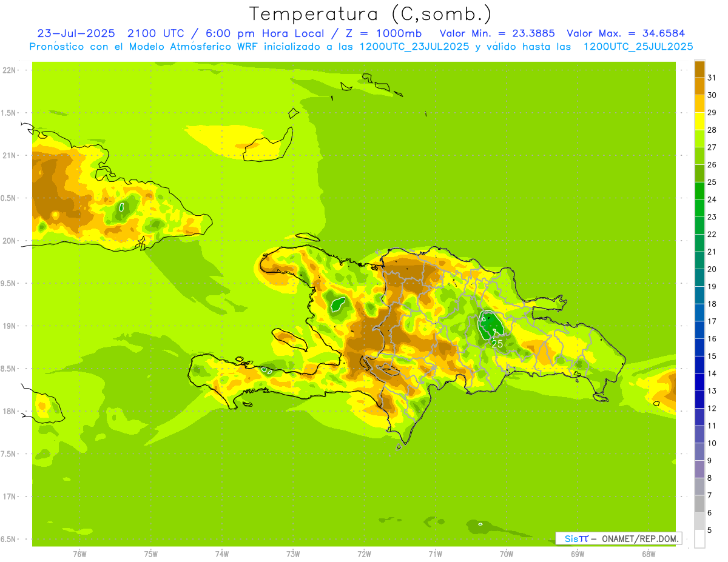This screenshot has height=562, width=728.
Task: Click the legend value "31"
Action: [x=712, y=78]
